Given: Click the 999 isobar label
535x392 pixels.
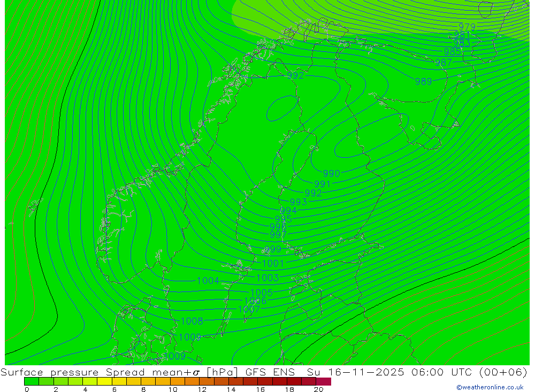Looking at the screenshot, I should pos(273,249).
